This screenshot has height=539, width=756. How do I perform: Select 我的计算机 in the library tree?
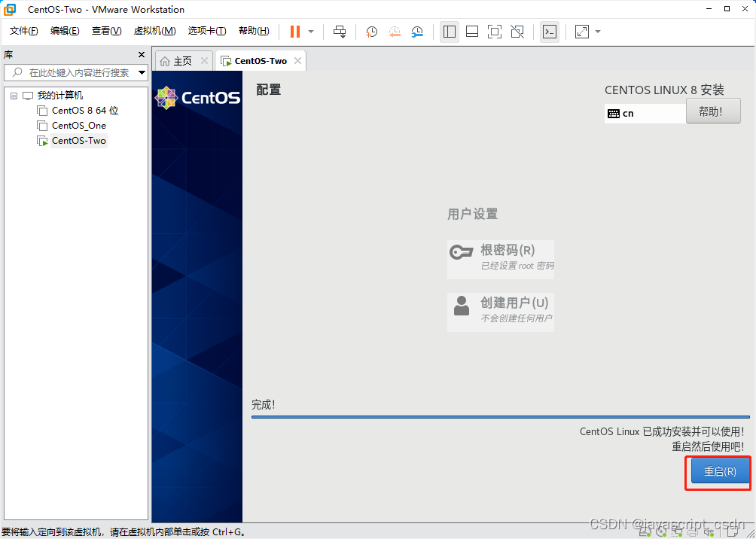[60, 96]
